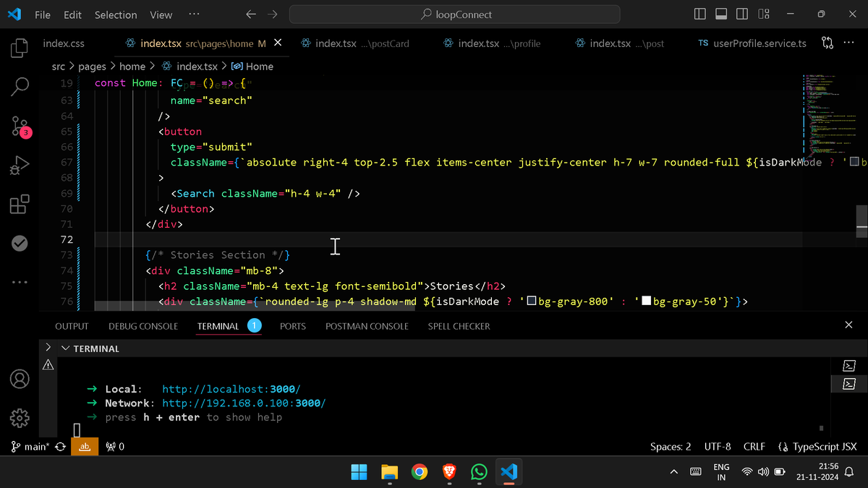
Task: Open Brave browser from taskbar
Action: point(449,472)
